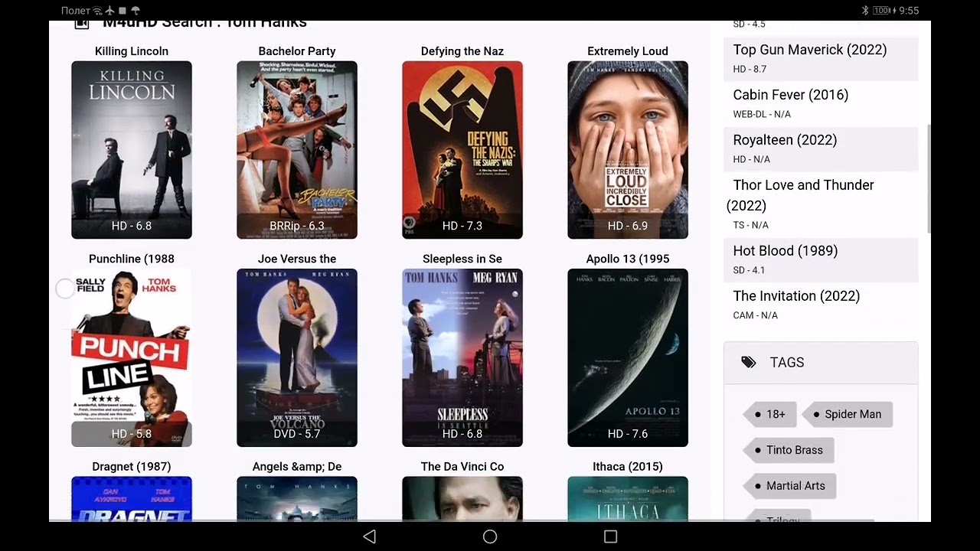Click the DVD - 5.7 quality label
The width and height of the screenshot is (980, 551).
tap(297, 434)
